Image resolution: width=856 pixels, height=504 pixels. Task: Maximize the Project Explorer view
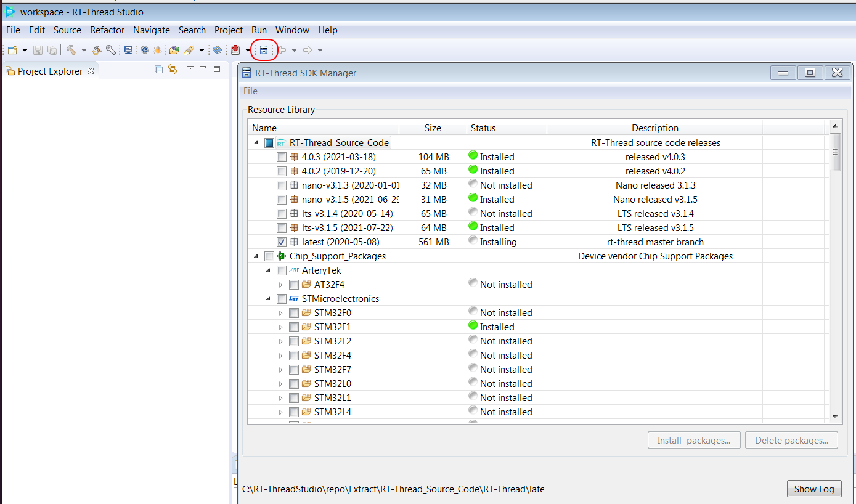click(x=217, y=69)
